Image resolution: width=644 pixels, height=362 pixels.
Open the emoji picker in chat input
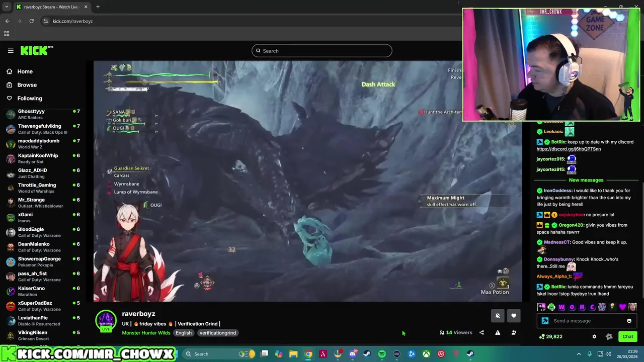click(629, 321)
